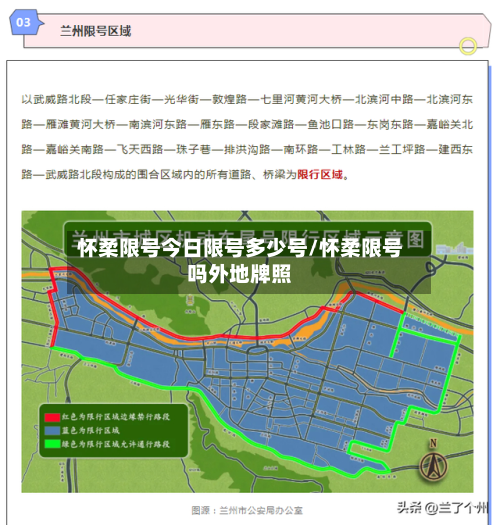The image size is (500, 525).
Task: Select the heading "兰州限号区域"
Action: pyautogui.click(x=95, y=31)
